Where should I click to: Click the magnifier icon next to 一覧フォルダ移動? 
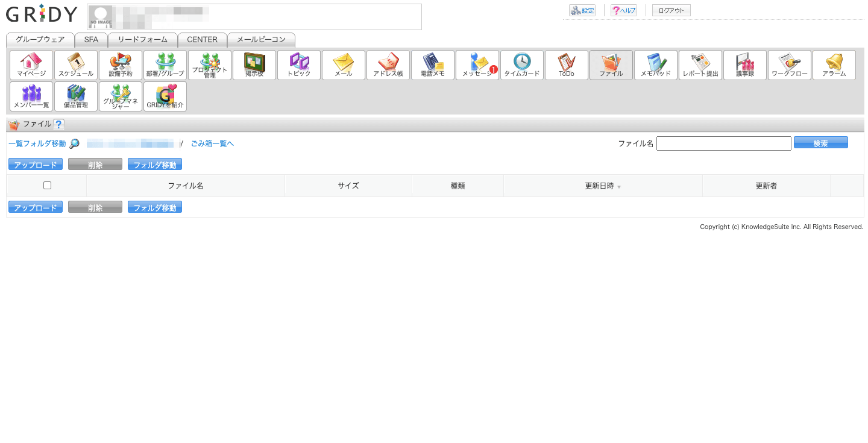pos(75,143)
